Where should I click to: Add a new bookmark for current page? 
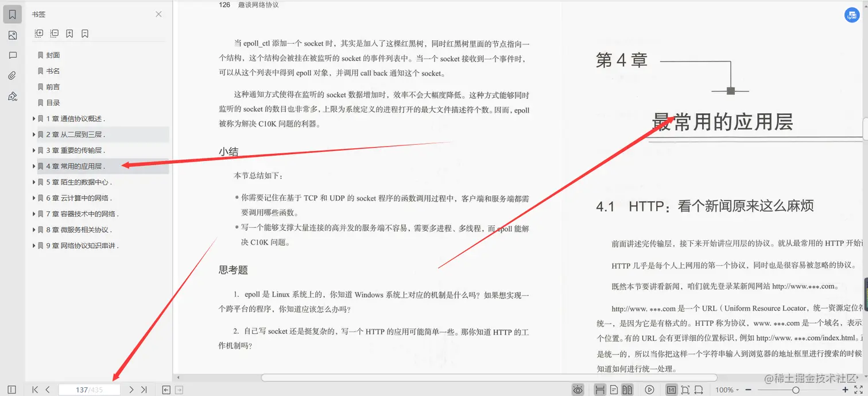(69, 33)
